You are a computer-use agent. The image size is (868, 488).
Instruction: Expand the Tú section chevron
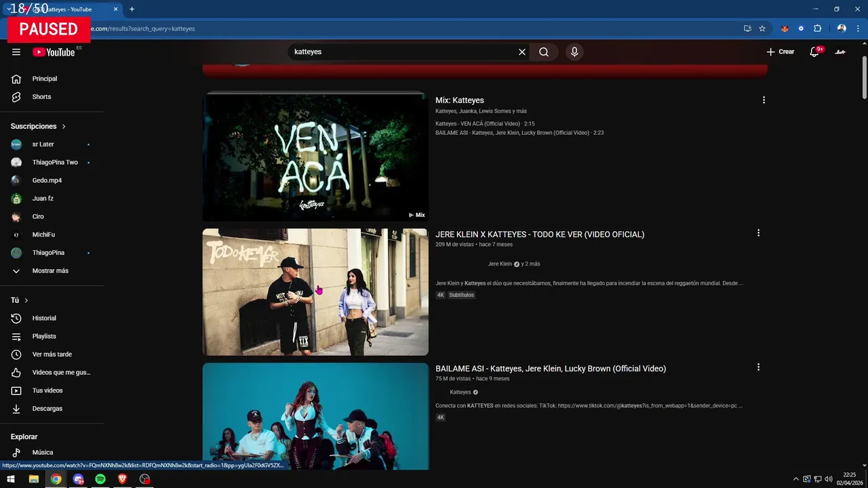26,300
